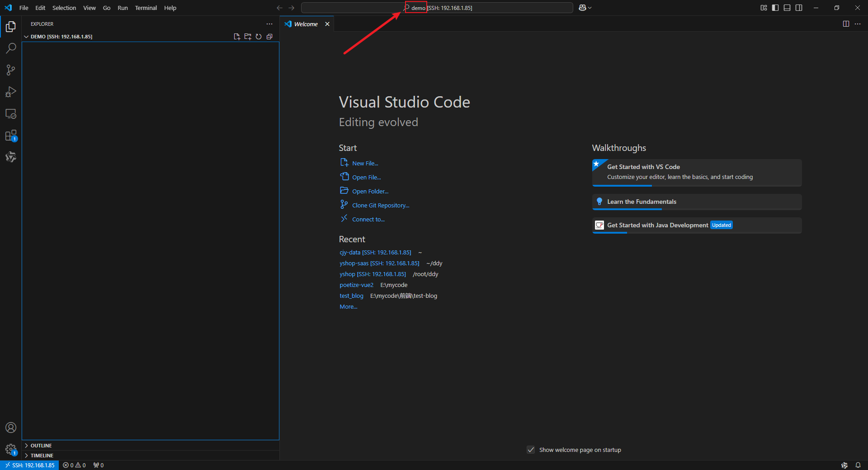This screenshot has width=868, height=470.
Task: Open recent cjy-data SSH workspace
Action: (375, 252)
